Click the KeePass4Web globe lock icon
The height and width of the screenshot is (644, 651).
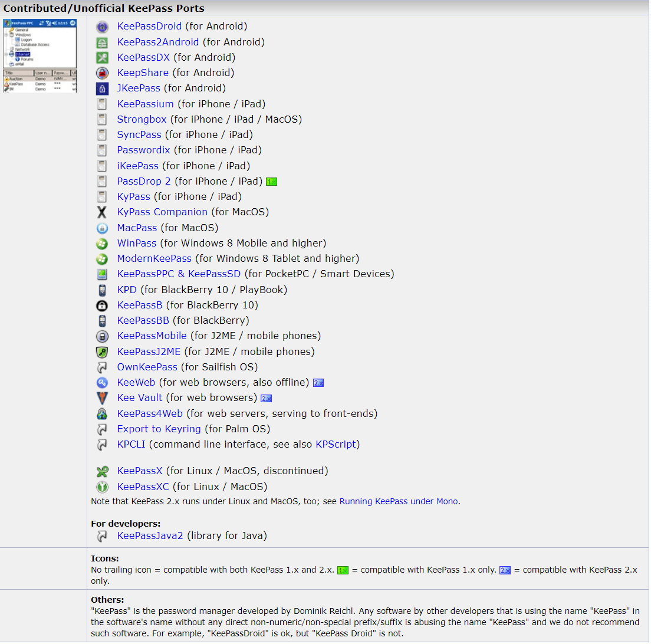click(x=102, y=414)
